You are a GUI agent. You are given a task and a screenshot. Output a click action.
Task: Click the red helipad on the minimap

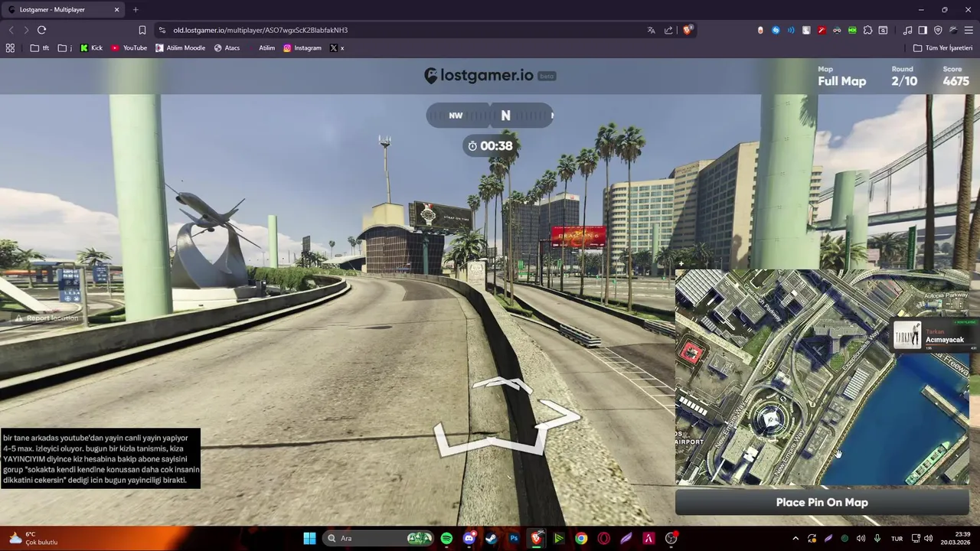click(x=692, y=352)
